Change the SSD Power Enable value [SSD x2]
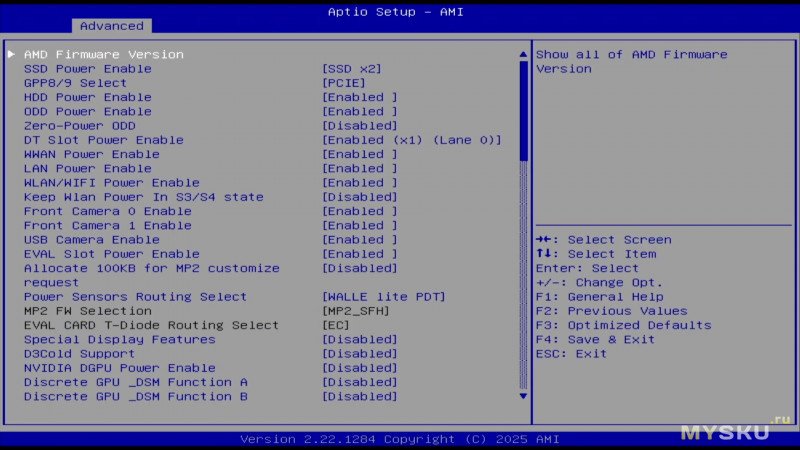 click(352, 69)
